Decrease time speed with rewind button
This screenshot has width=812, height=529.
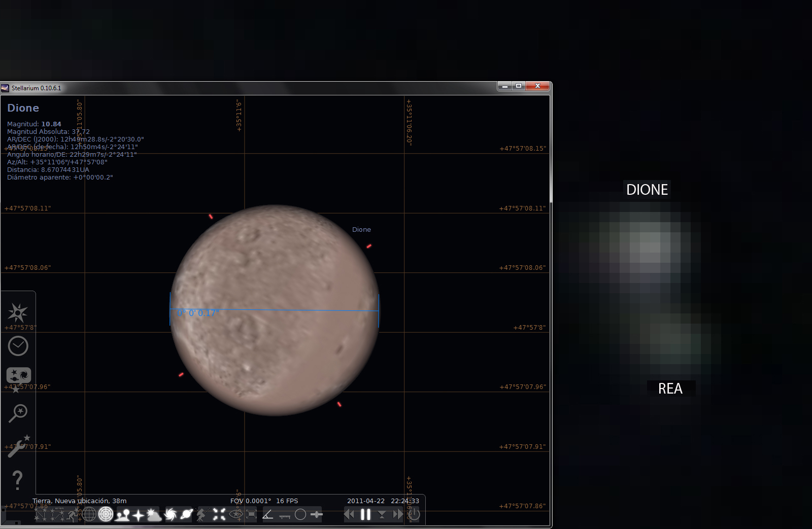(x=349, y=514)
